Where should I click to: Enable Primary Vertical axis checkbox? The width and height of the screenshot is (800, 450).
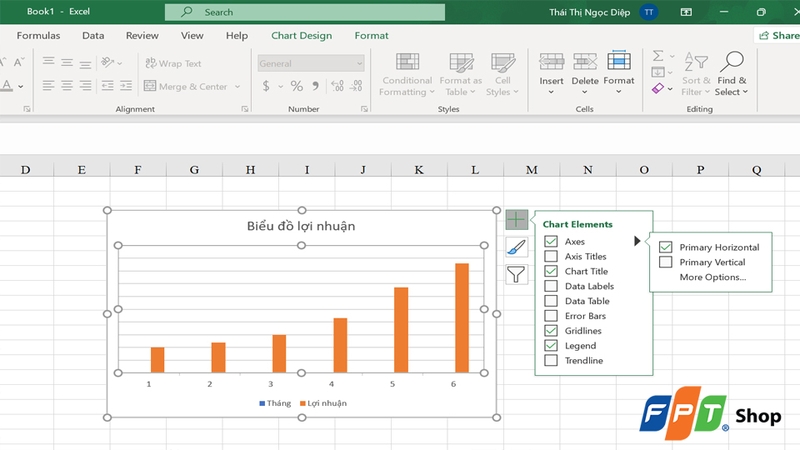tap(665, 262)
